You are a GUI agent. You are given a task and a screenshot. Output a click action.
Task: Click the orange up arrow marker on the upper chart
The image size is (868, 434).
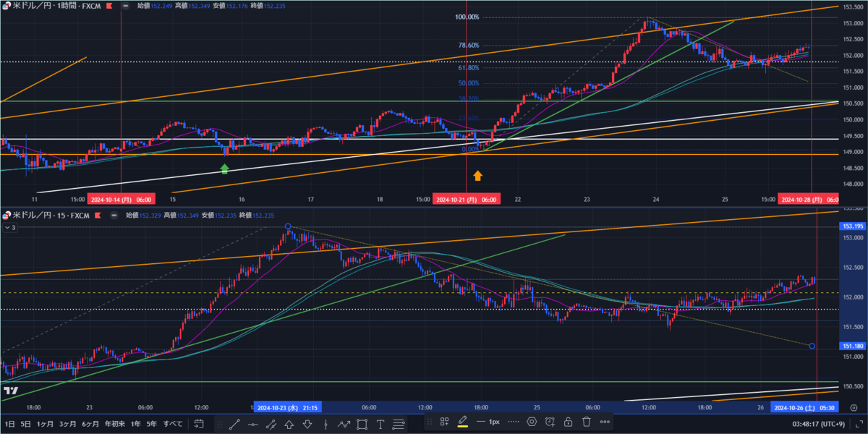click(477, 175)
